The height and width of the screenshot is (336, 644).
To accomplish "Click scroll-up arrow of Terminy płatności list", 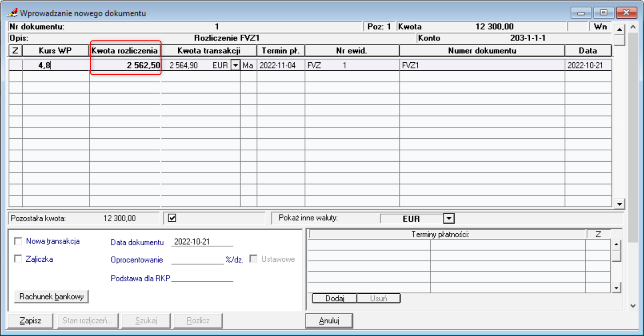I will [x=616, y=244].
